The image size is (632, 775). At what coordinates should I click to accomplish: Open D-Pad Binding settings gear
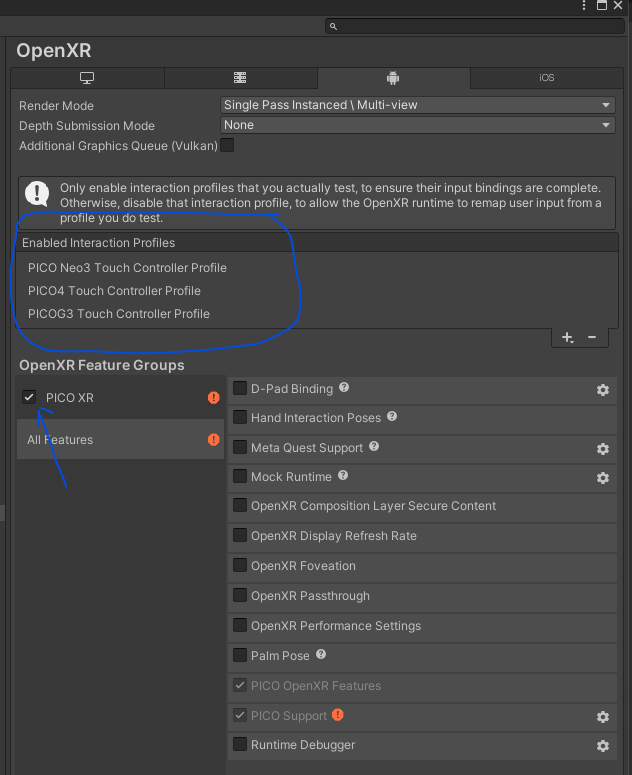603,390
